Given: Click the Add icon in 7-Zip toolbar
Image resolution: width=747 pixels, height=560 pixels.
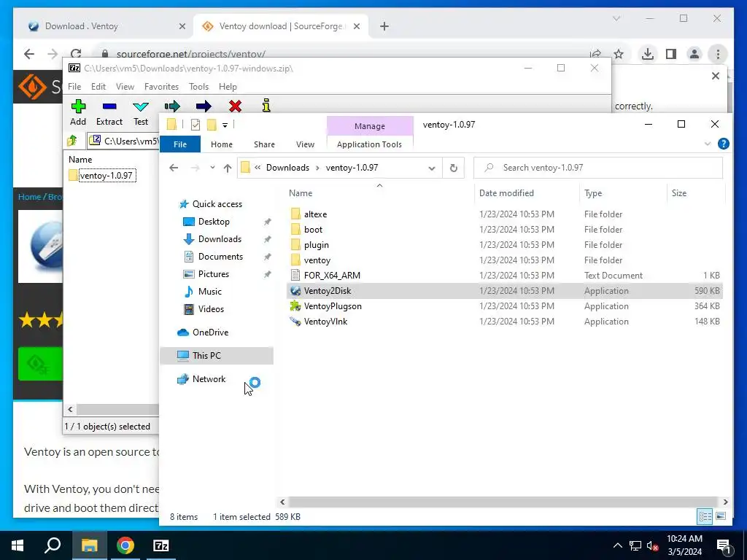Looking at the screenshot, I should (78, 106).
